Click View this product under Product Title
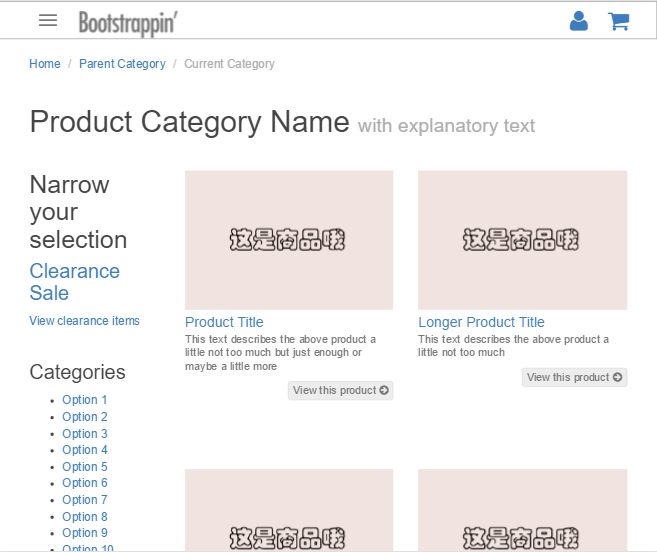This screenshot has width=657, height=552. coord(340,390)
